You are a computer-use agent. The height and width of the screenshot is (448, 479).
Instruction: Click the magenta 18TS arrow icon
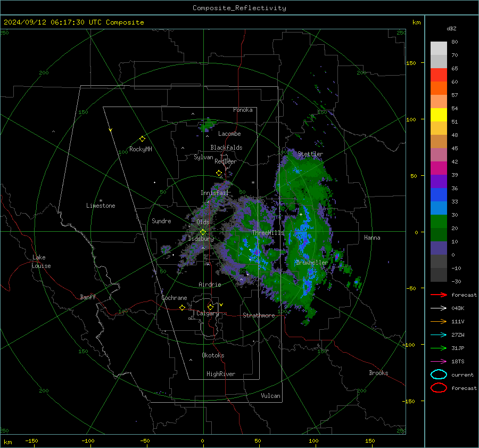coord(439,362)
